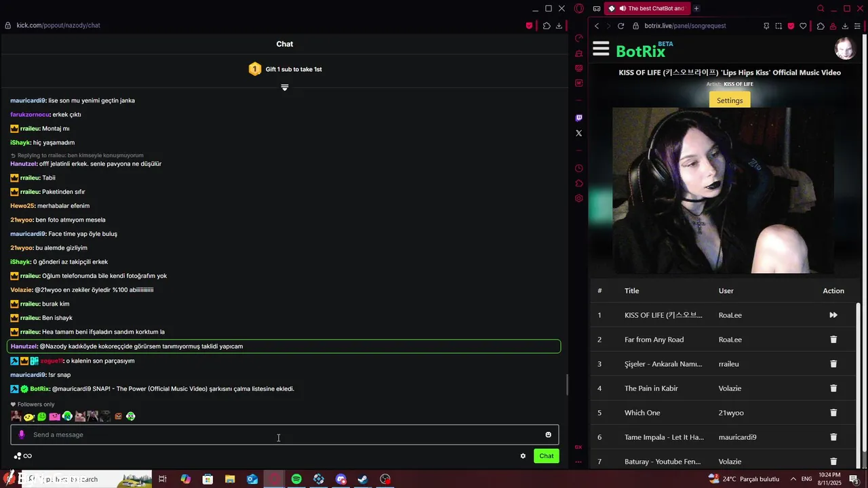Collapse the gift leaderboard chevron

(285, 87)
